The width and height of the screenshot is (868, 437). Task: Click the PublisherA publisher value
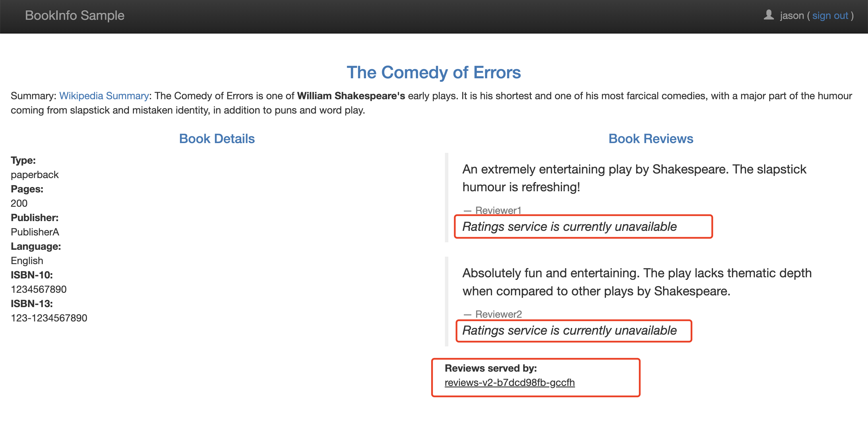(35, 232)
